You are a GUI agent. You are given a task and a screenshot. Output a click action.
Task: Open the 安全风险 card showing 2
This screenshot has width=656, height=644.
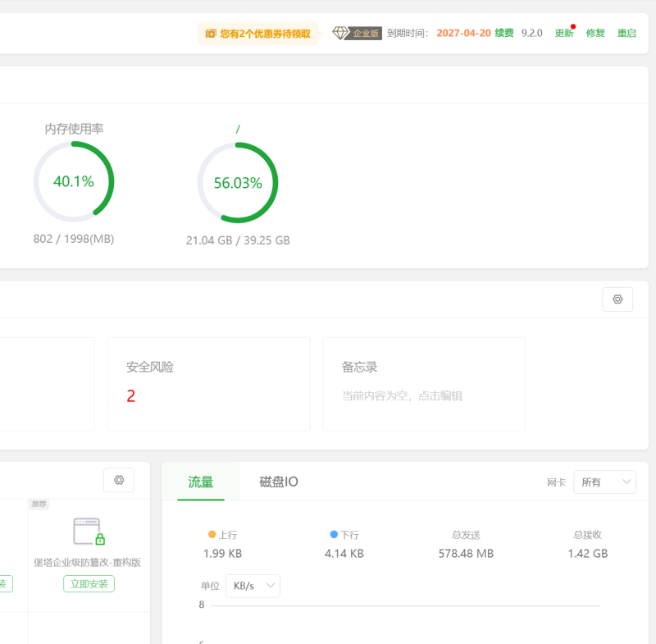[208, 383]
